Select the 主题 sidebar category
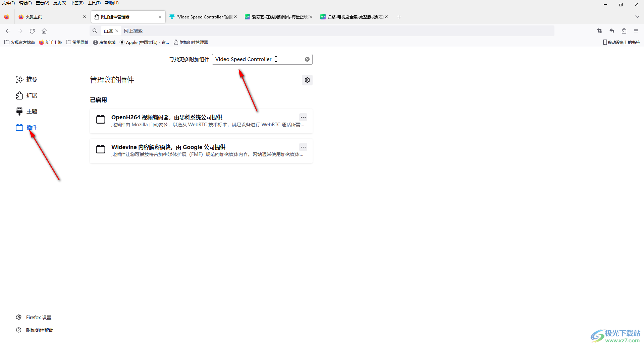The height and width of the screenshot is (346, 644). point(26,112)
